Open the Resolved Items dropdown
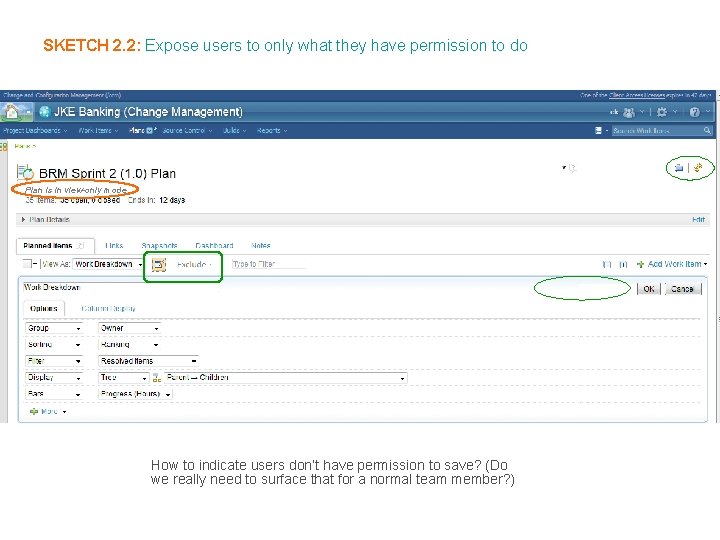720x540 pixels. coord(148,361)
